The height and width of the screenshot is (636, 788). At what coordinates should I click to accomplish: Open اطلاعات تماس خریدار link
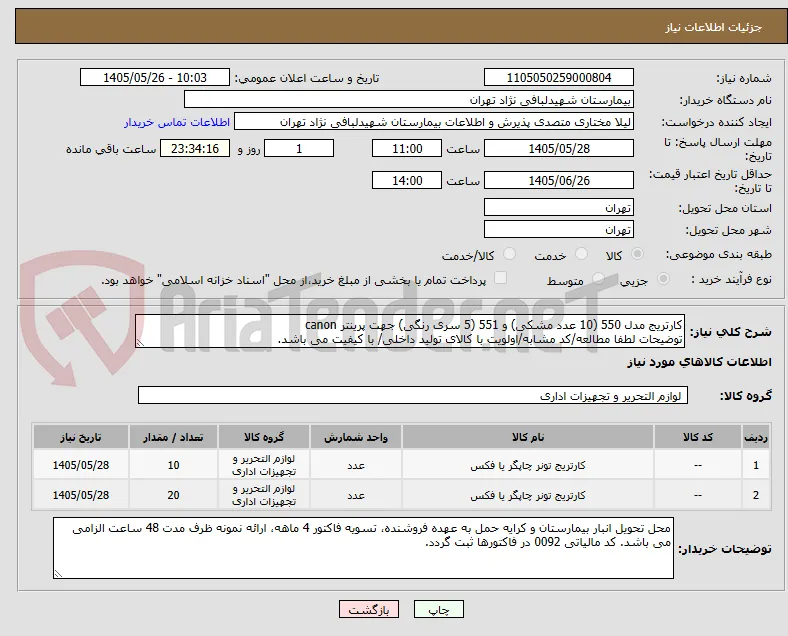[x=177, y=122]
